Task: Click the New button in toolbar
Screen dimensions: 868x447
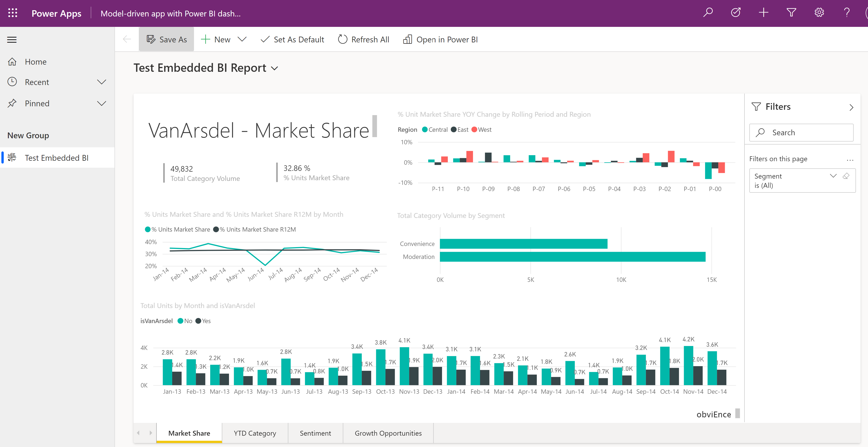Action: tap(223, 39)
